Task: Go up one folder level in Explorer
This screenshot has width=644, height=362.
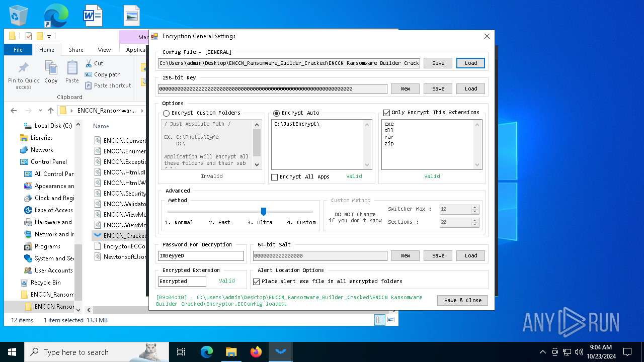Action: [x=50, y=111]
